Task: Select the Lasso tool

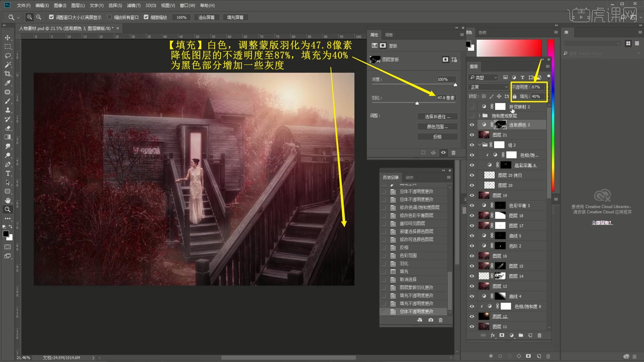Action: pyautogui.click(x=8, y=56)
